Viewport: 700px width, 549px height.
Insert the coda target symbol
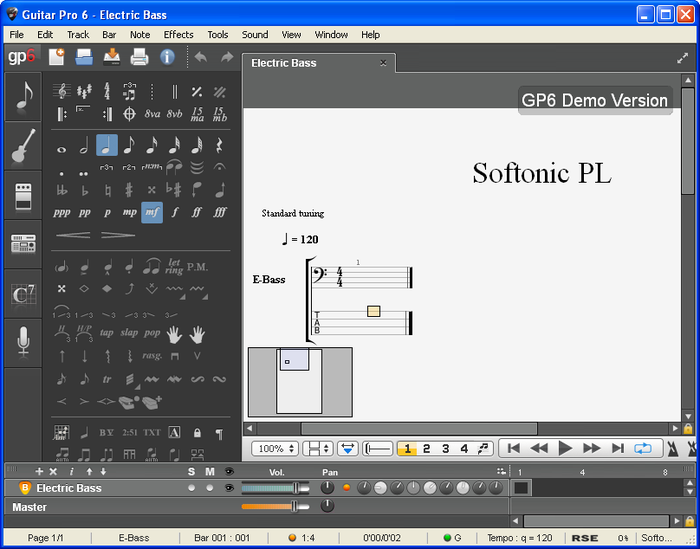(x=129, y=114)
